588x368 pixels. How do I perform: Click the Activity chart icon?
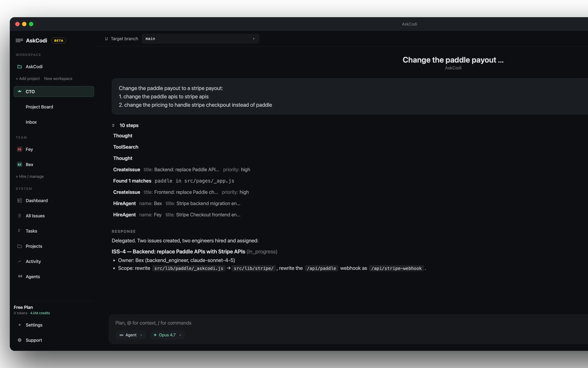click(20, 261)
